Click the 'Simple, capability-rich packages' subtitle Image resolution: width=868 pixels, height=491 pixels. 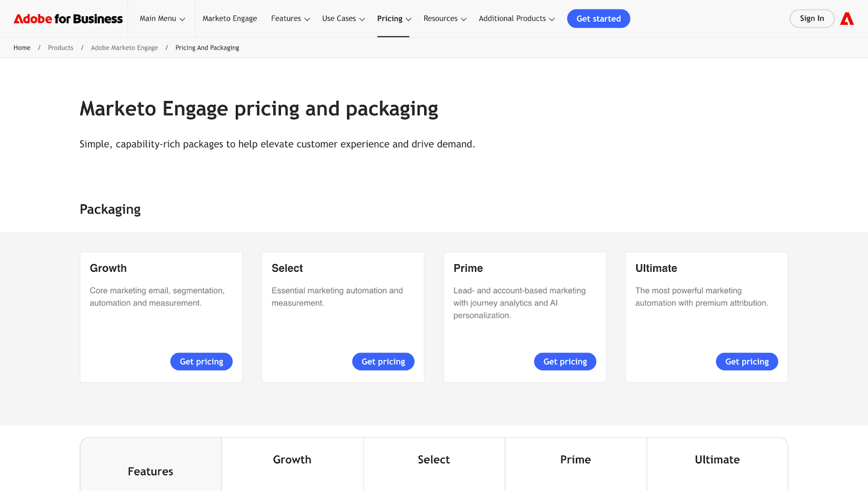coord(277,144)
